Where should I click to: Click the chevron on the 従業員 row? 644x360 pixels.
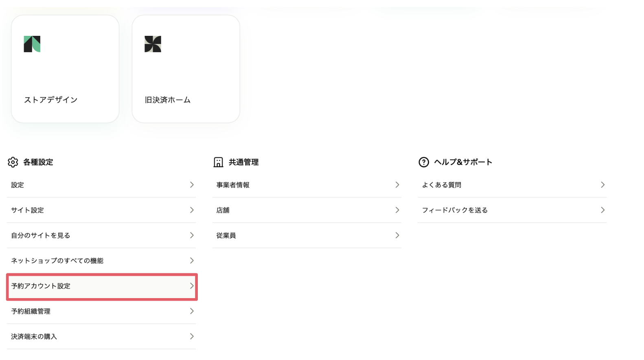[397, 235]
